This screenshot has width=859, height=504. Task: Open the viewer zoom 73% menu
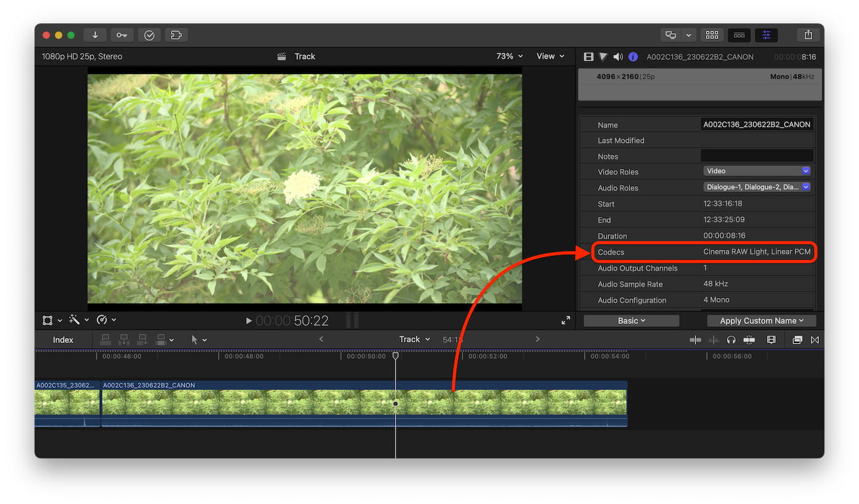tap(509, 56)
